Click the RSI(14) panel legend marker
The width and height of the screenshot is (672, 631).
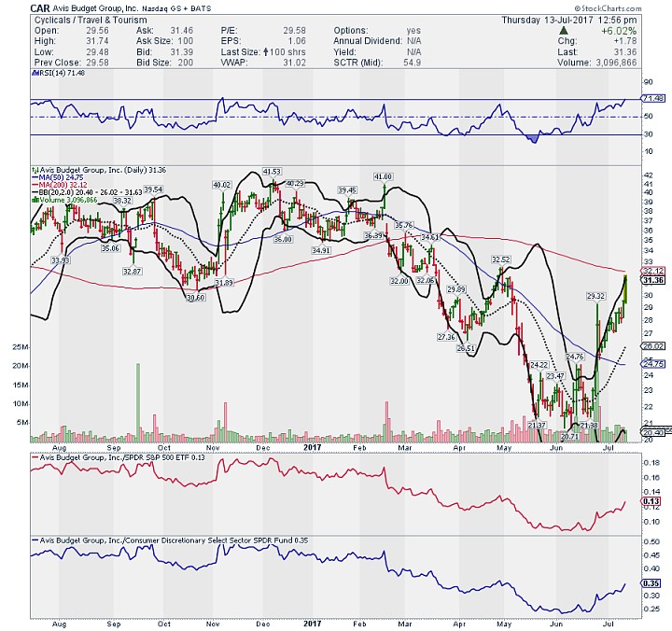(35, 73)
